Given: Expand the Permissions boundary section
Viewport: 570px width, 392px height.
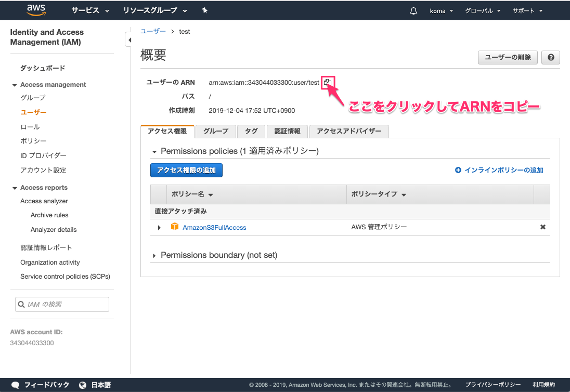Looking at the screenshot, I should point(154,255).
